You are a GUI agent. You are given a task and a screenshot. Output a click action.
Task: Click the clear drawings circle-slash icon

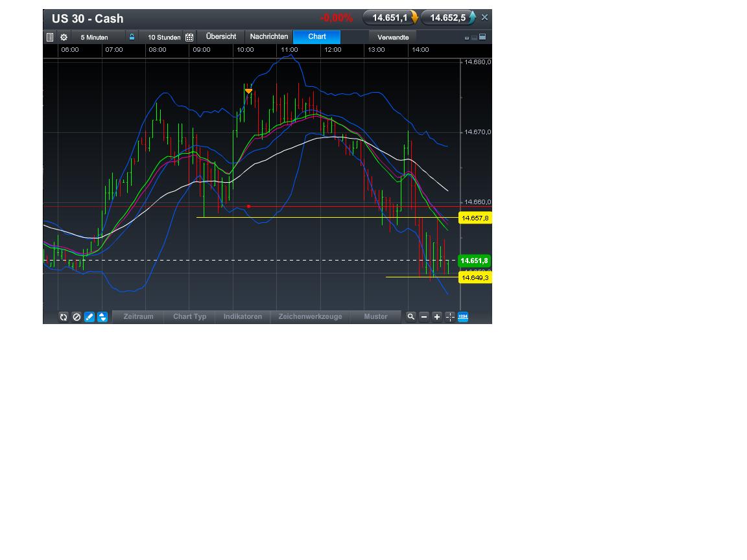click(77, 317)
